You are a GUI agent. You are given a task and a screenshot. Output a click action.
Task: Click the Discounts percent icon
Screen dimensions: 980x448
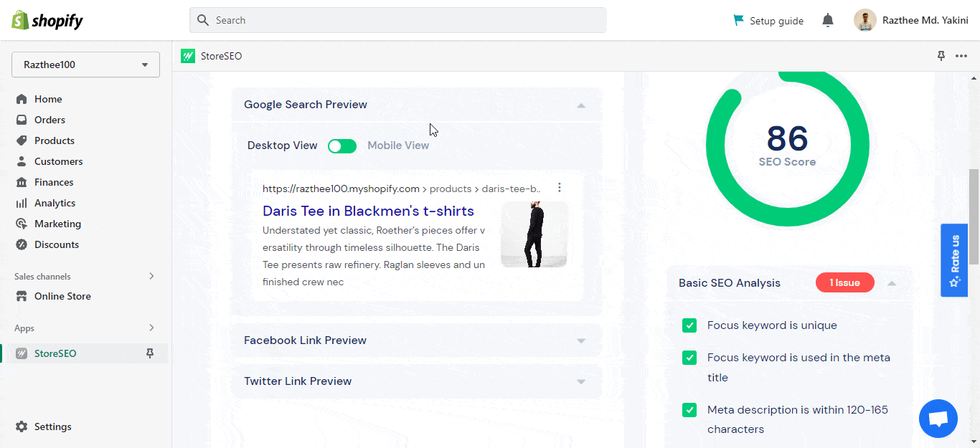point(22,244)
